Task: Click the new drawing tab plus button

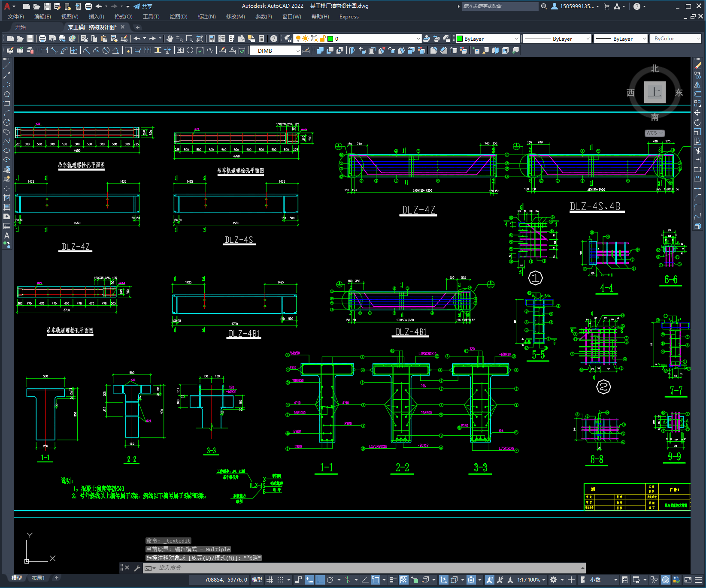Action: [x=138, y=27]
